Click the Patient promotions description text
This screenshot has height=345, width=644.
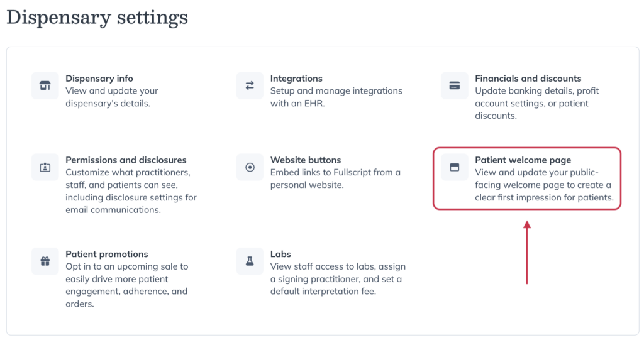coord(126,285)
